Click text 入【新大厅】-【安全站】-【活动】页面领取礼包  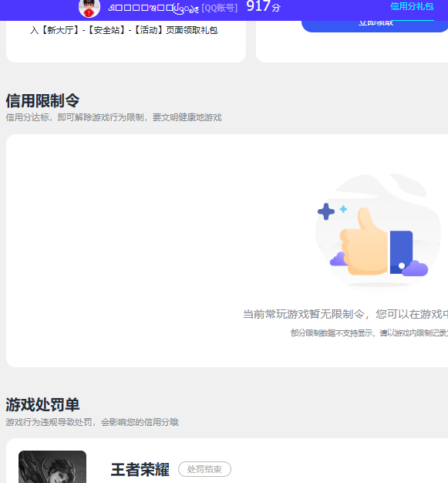click(x=124, y=30)
